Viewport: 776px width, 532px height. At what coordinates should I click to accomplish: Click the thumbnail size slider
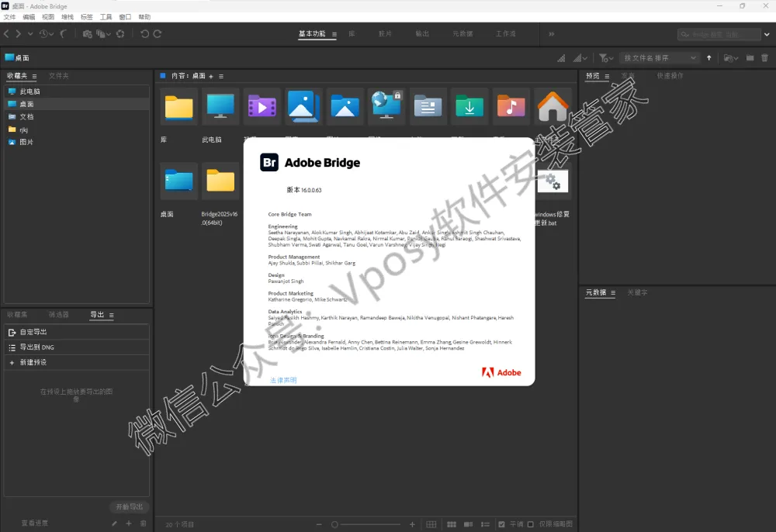(372, 525)
